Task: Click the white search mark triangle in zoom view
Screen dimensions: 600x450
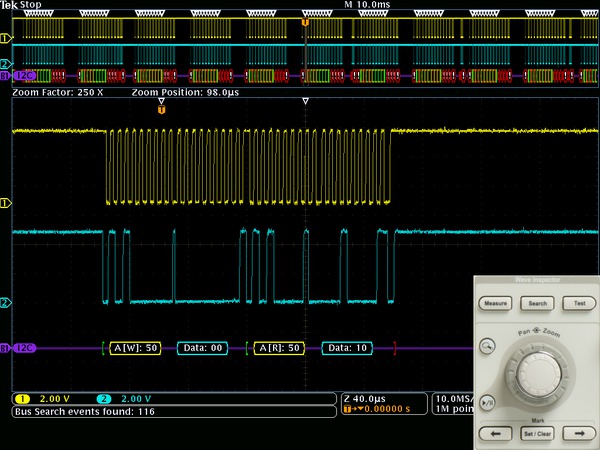Action: point(306,101)
